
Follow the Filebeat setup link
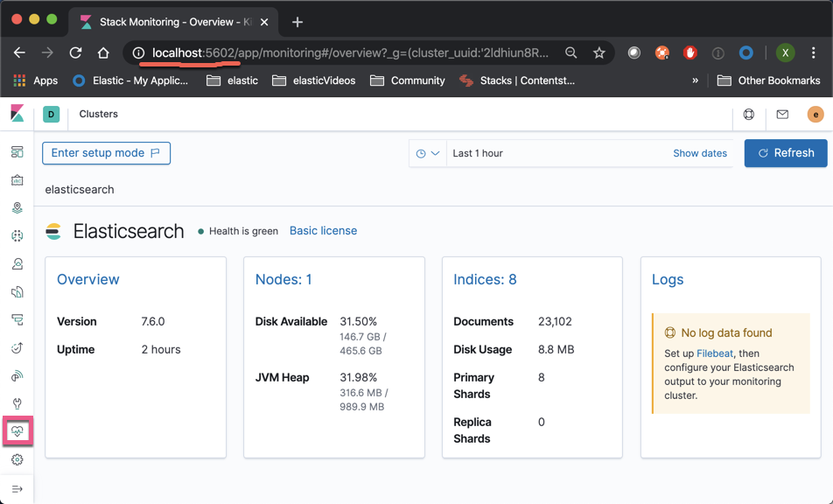coord(715,353)
